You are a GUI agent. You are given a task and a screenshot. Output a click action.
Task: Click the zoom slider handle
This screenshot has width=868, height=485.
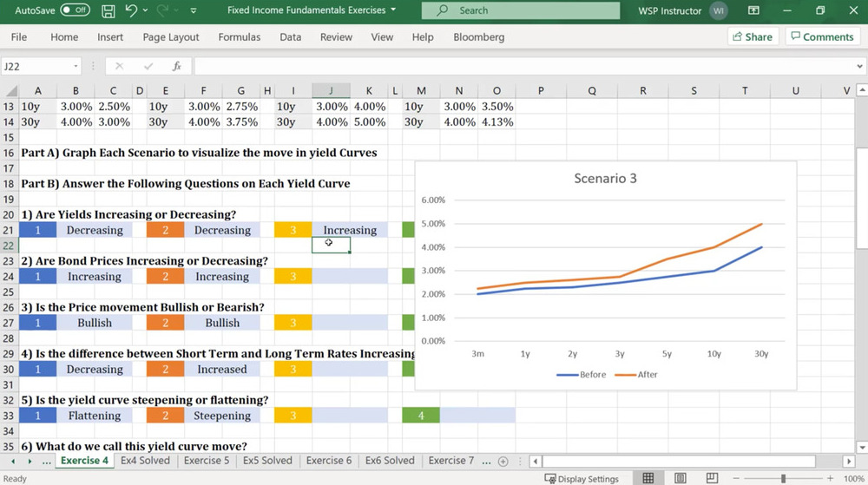(x=783, y=478)
